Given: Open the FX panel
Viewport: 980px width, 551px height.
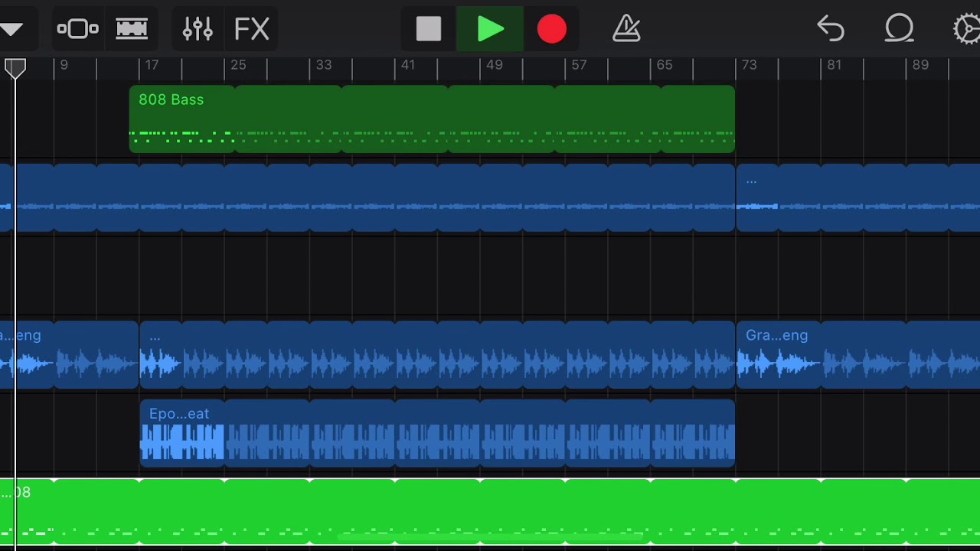Looking at the screenshot, I should point(252,30).
